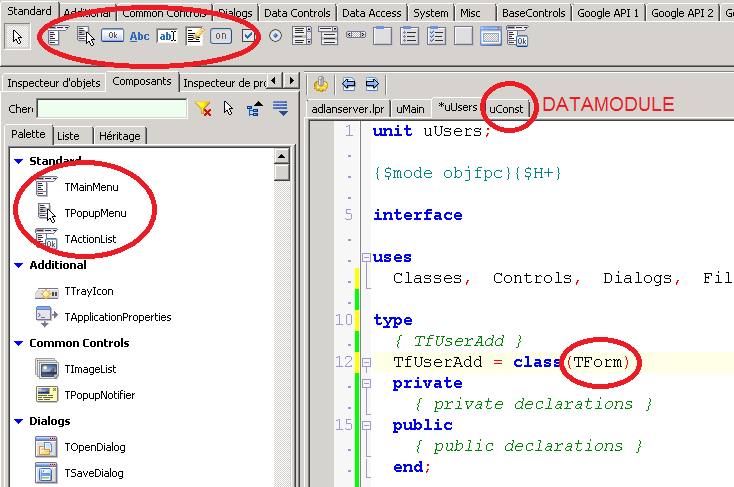Image resolution: width=734 pixels, height=487 pixels.
Task: Collapse the Common Controls group in the tree
Action: pos(19,343)
